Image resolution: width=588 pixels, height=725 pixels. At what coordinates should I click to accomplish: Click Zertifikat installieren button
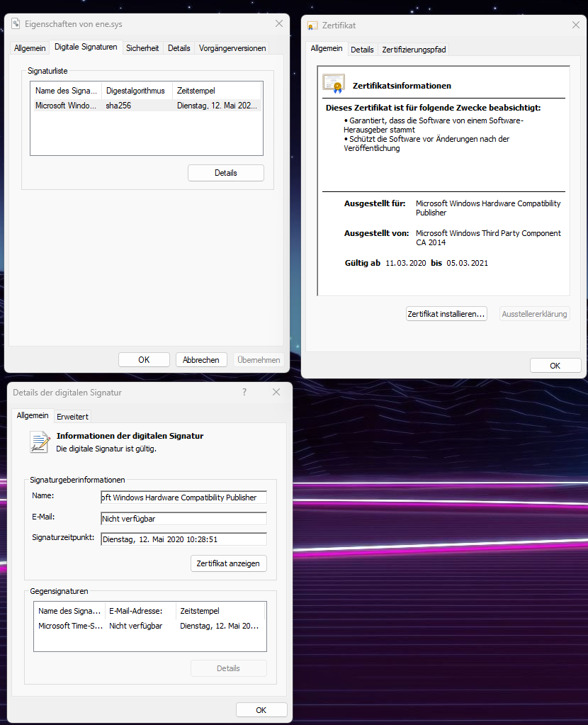tap(446, 314)
